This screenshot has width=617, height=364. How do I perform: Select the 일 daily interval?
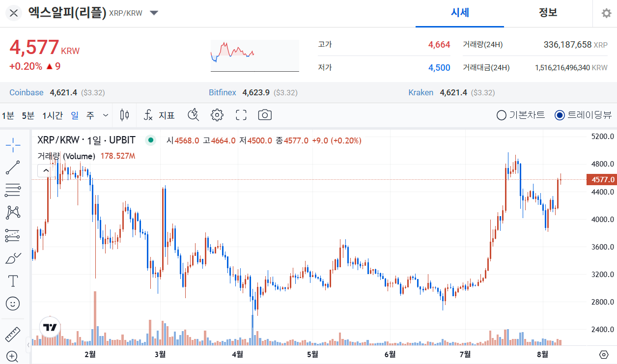pyautogui.click(x=74, y=115)
